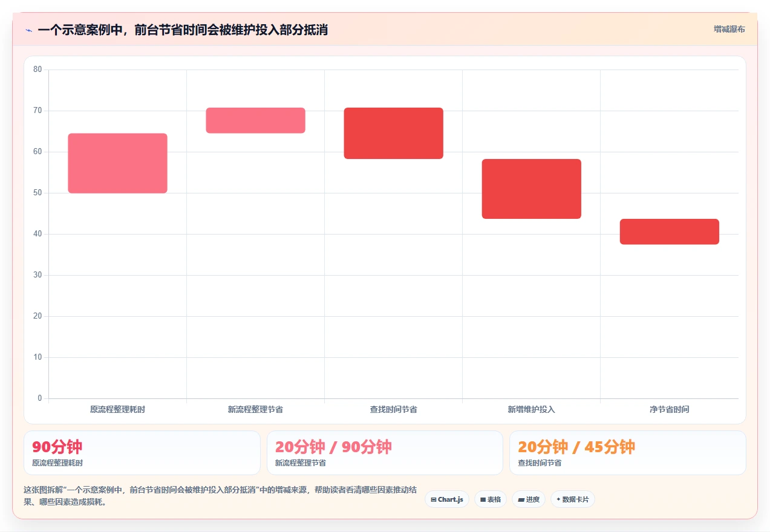770x532 pixels.
Task: Click the card caption 查找时间节省
Action: [540, 463]
